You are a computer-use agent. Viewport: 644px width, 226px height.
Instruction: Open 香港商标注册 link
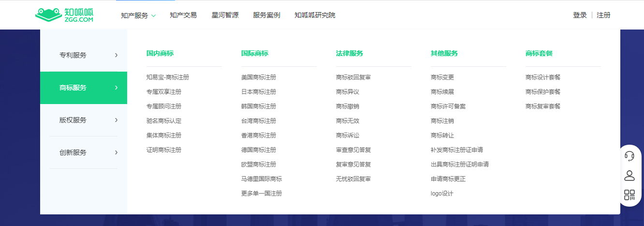point(259,136)
